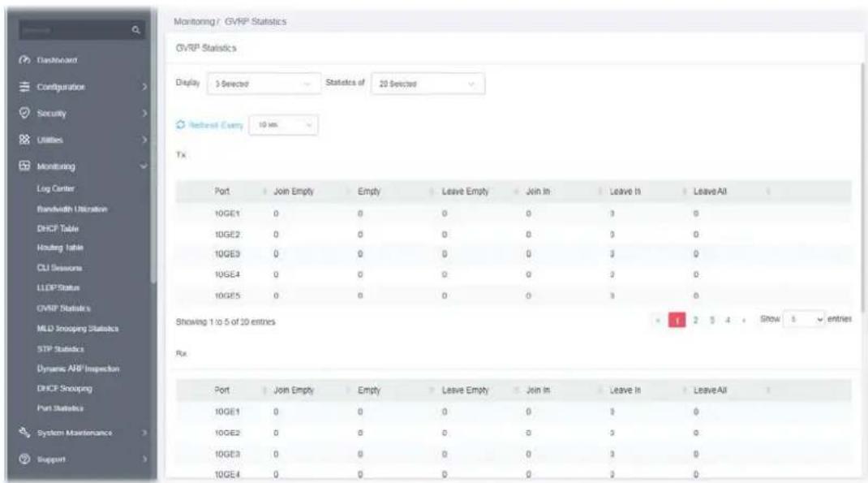This screenshot has height=483, width=868.
Task: Open the Show entries count dropdown
Action: 805,320
